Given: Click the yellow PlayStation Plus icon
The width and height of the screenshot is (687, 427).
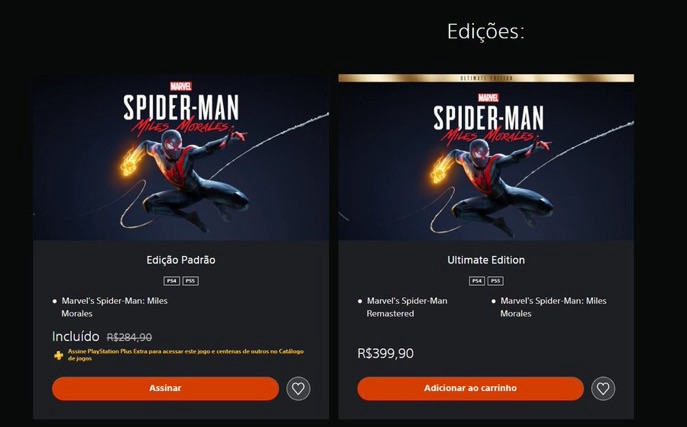Looking at the screenshot, I should pyautogui.click(x=58, y=355).
